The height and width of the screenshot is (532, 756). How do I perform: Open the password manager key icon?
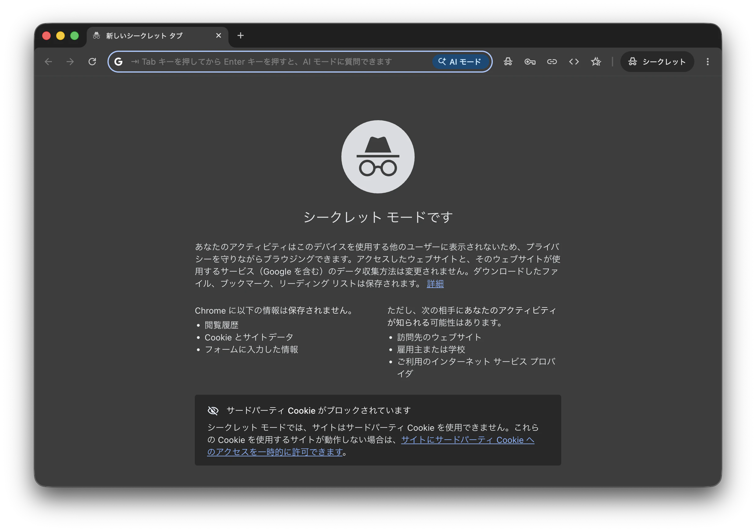pos(530,62)
